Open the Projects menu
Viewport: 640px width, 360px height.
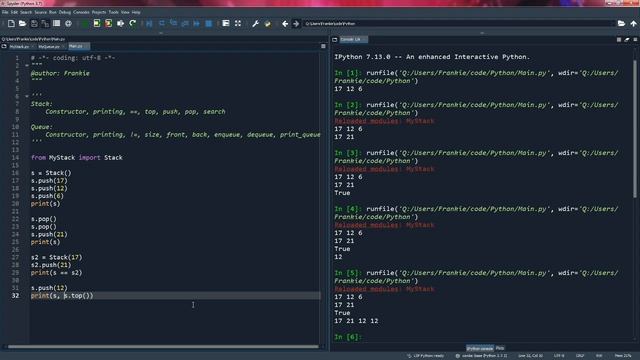click(99, 12)
